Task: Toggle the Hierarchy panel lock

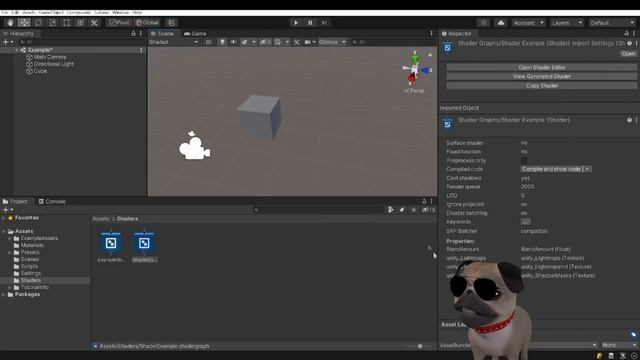Action: pos(133,33)
